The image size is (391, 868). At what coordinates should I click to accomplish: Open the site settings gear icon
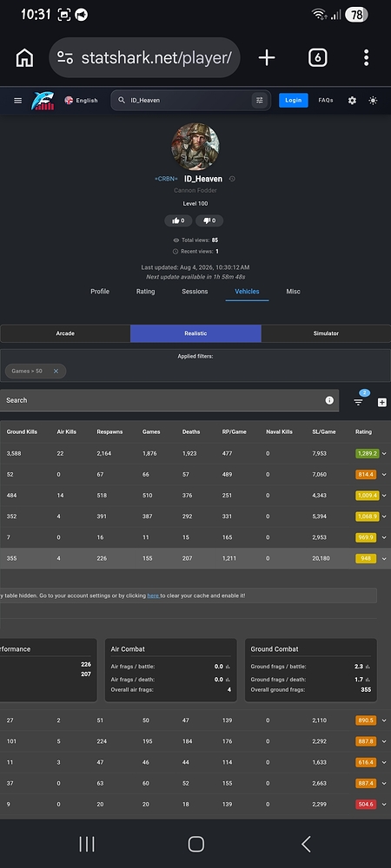click(352, 100)
